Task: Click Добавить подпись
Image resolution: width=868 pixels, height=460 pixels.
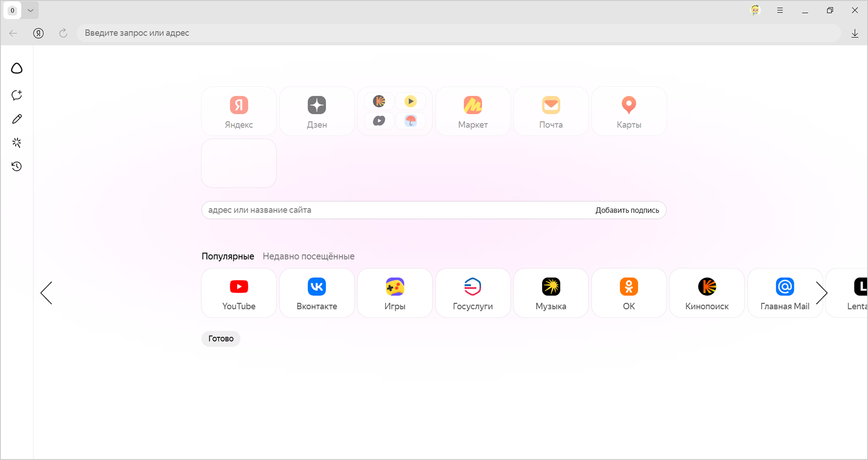Action: pyautogui.click(x=627, y=210)
